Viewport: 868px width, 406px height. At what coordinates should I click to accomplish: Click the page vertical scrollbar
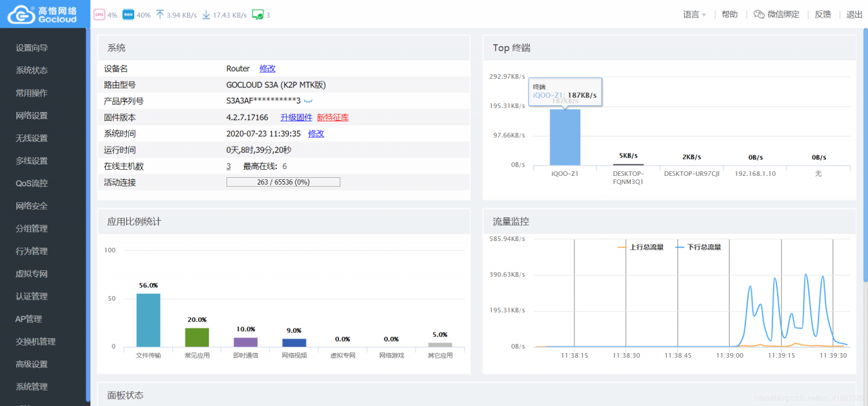click(x=865, y=155)
